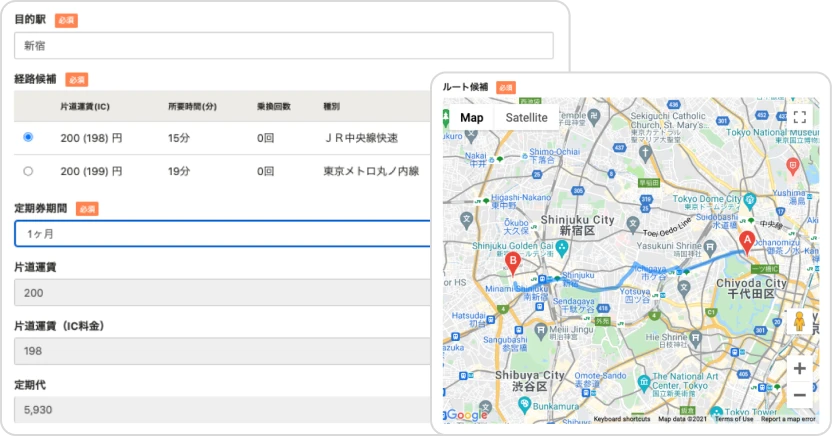832x436 pixels.
Task: Click the 200 (198) 円 fare cell
Action: [91, 138]
